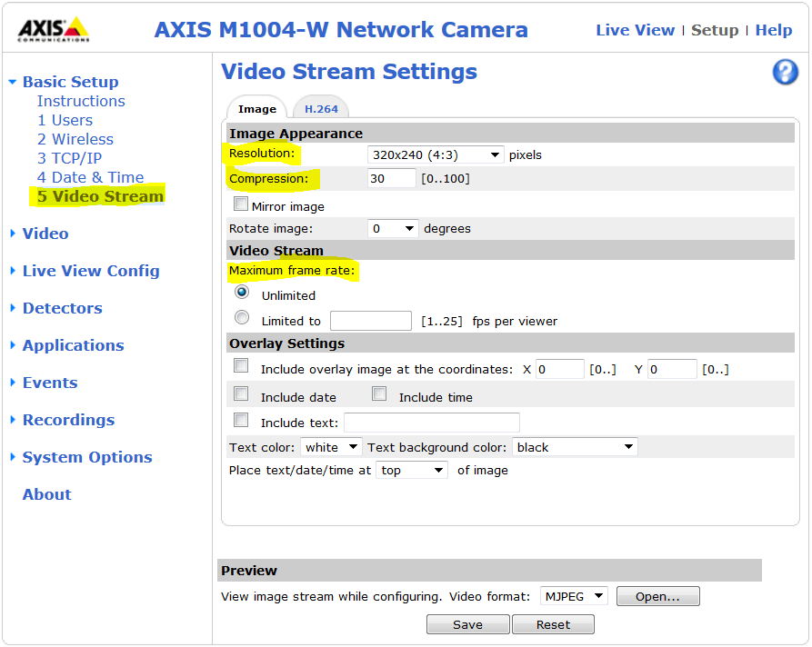Image resolution: width=812 pixels, height=647 pixels.
Task: Tick the Include time checkbox
Action: (379, 394)
